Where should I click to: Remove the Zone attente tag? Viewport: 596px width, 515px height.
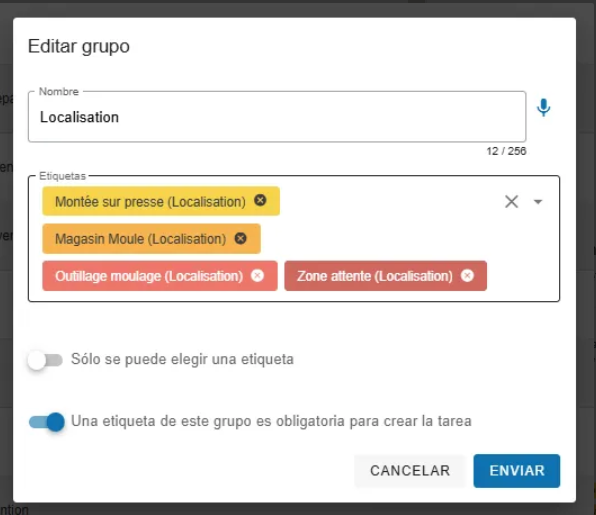[467, 276]
